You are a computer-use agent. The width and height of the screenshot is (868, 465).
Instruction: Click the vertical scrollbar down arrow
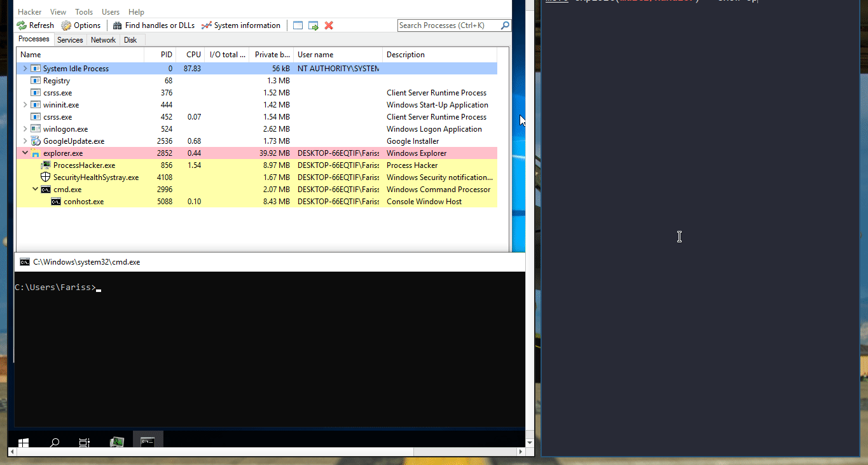pos(530,442)
